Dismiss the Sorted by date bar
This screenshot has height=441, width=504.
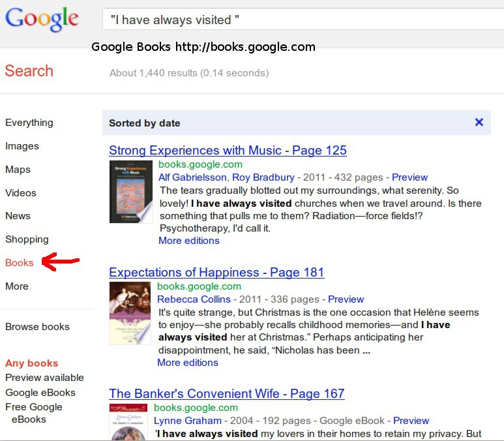[x=479, y=122]
